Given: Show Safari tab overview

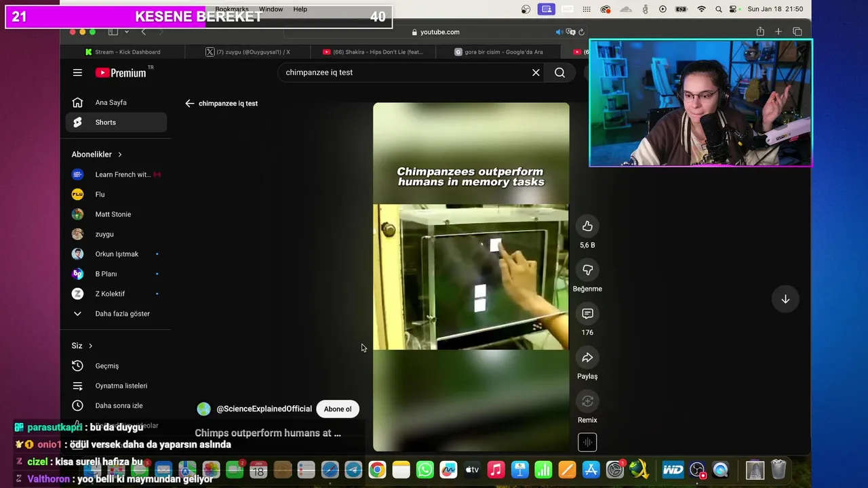Looking at the screenshot, I should (x=797, y=32).
